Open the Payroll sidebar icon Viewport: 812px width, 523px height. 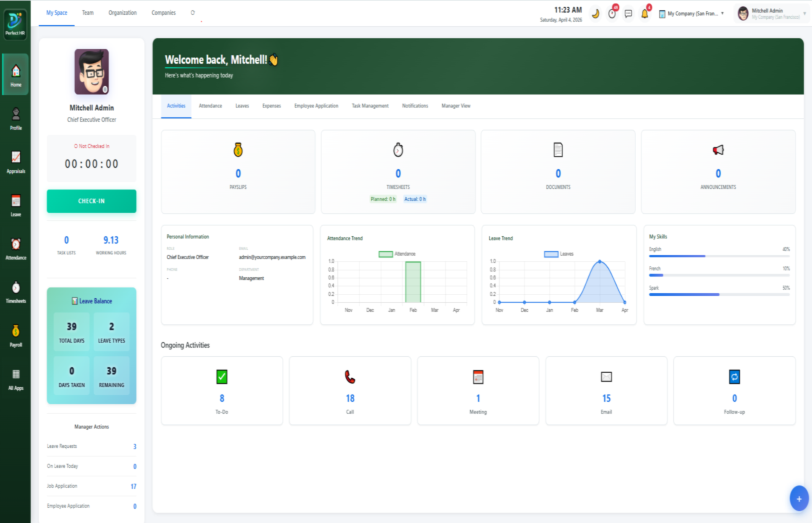pos(16,336)
